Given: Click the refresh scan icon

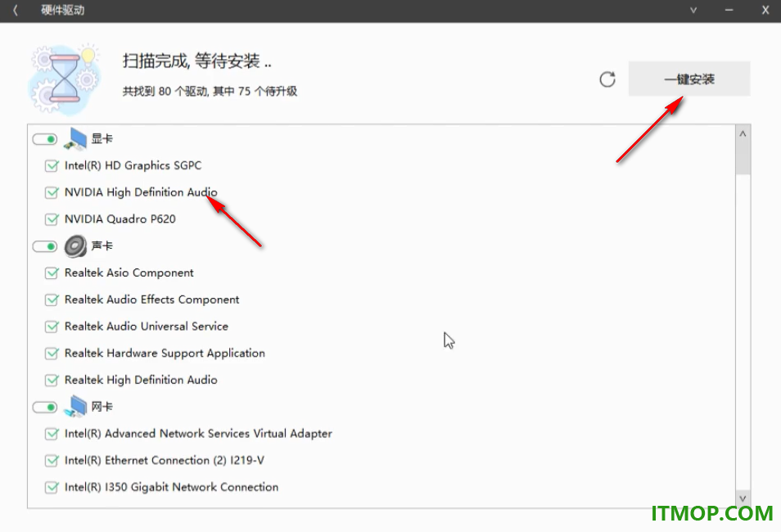Looking at the screenshot, I should [x=607, y=79].
